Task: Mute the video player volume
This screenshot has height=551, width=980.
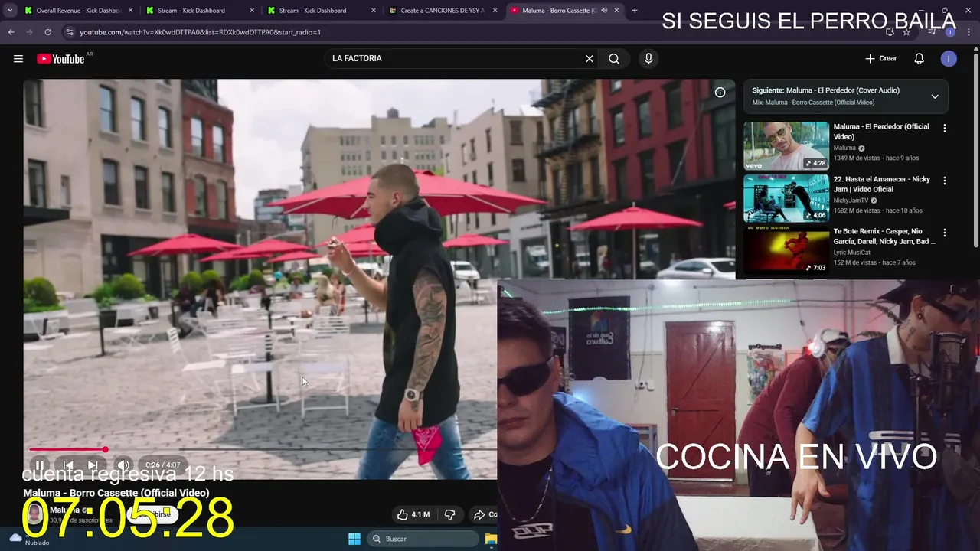Action: (122, 465)
